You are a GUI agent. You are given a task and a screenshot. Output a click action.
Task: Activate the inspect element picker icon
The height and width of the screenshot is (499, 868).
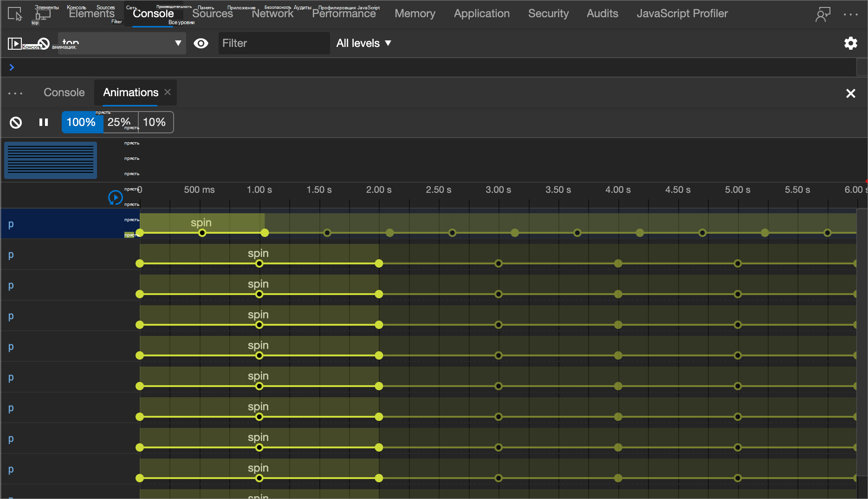(x=15, y=14)
